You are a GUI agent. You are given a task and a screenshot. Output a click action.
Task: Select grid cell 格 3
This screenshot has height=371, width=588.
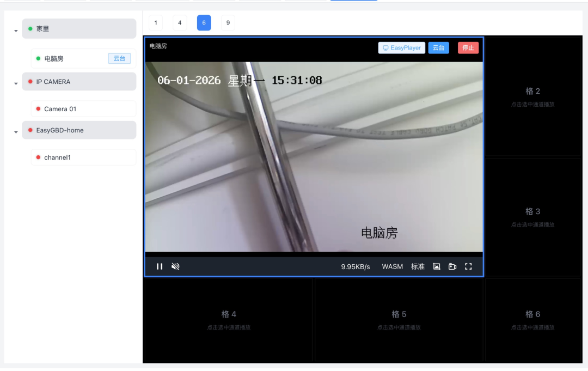pos(533,217)
